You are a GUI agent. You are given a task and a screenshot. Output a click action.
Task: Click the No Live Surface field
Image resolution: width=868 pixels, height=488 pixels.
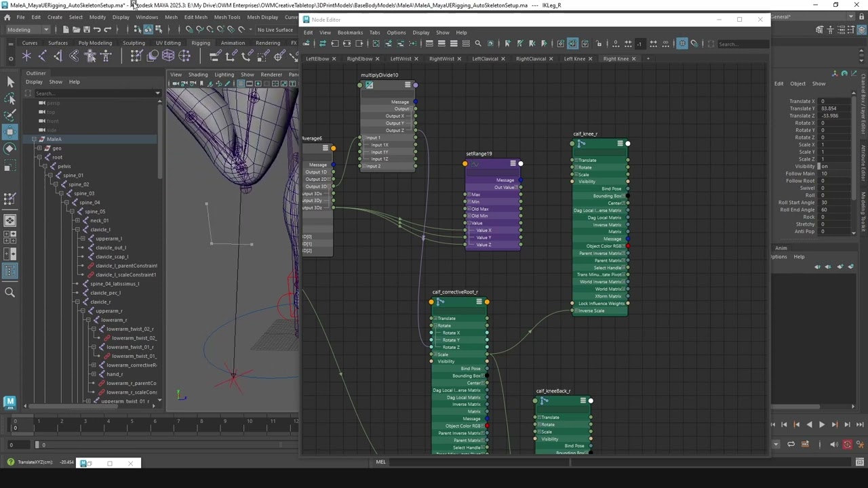tap(275, 30)
